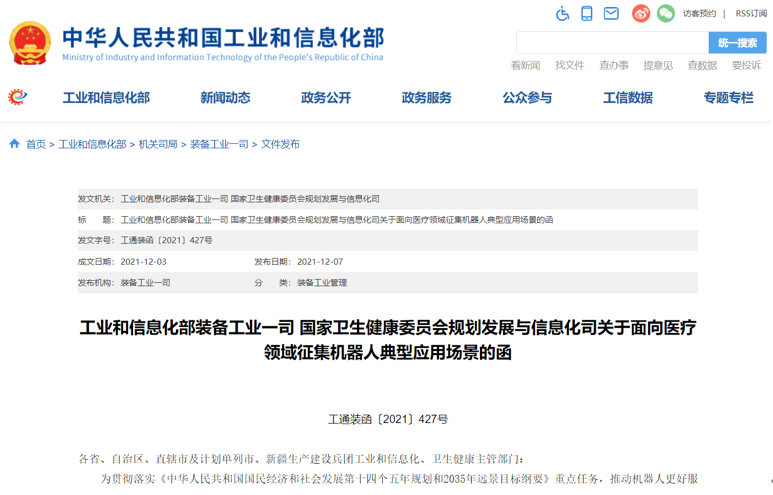
Task: Open the 工业和信息化部 navigation menu
Action: 106,98
